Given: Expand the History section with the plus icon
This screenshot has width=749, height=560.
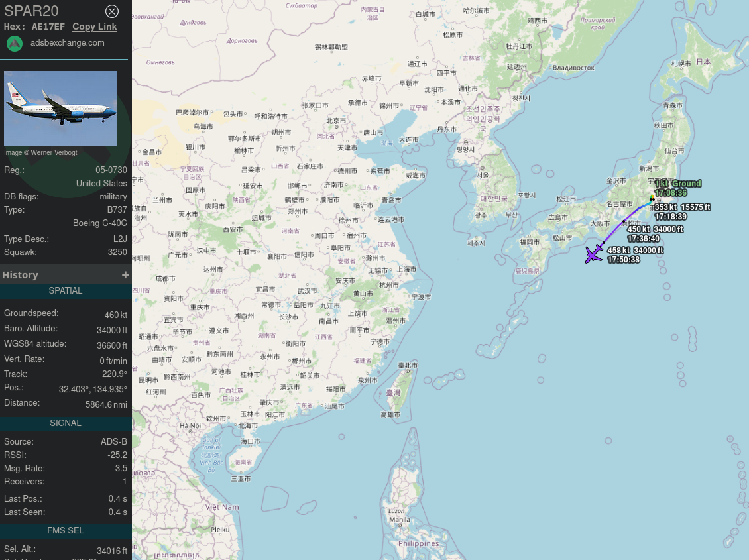Looking at the screenshot, I should [x=125, y=275].
